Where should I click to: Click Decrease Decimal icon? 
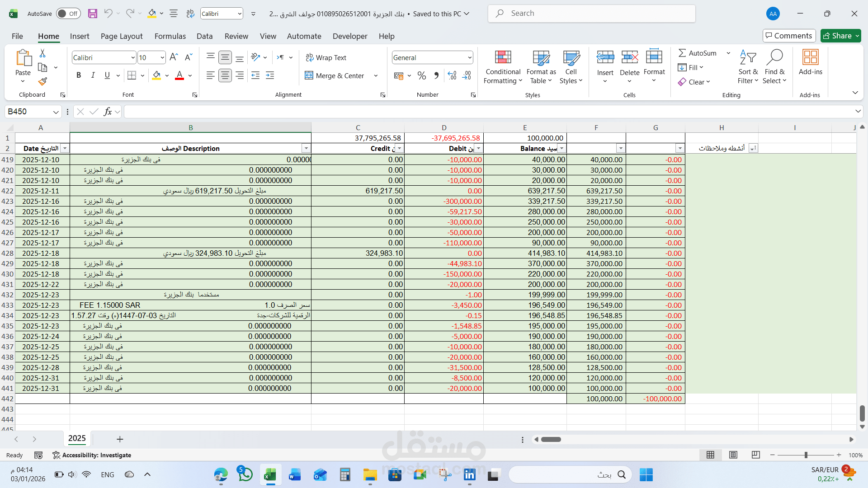point(467,75)
